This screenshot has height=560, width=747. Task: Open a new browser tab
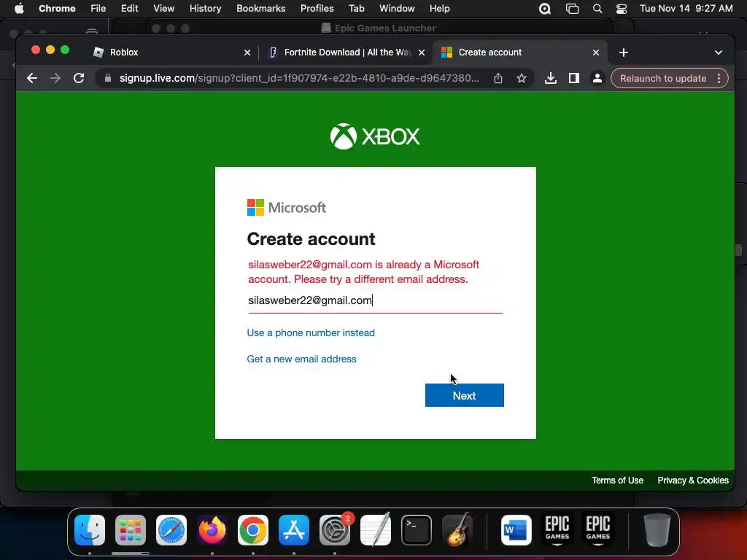coord(624,52)
